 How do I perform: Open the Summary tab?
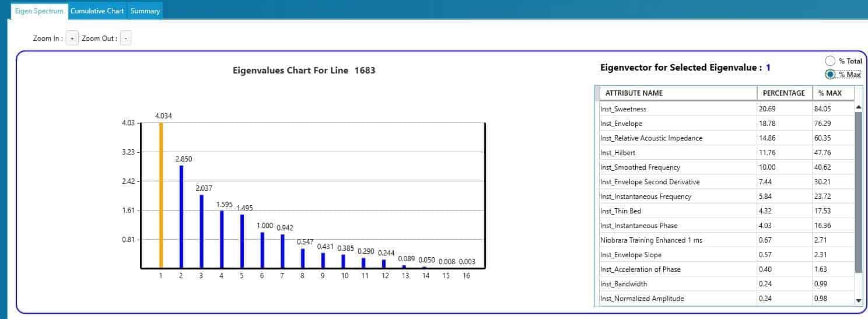145,11
